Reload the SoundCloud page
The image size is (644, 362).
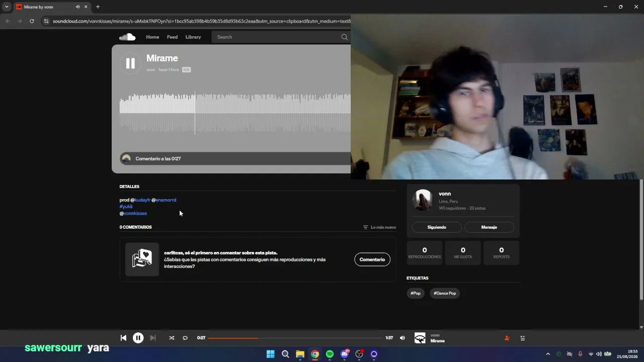32,21
